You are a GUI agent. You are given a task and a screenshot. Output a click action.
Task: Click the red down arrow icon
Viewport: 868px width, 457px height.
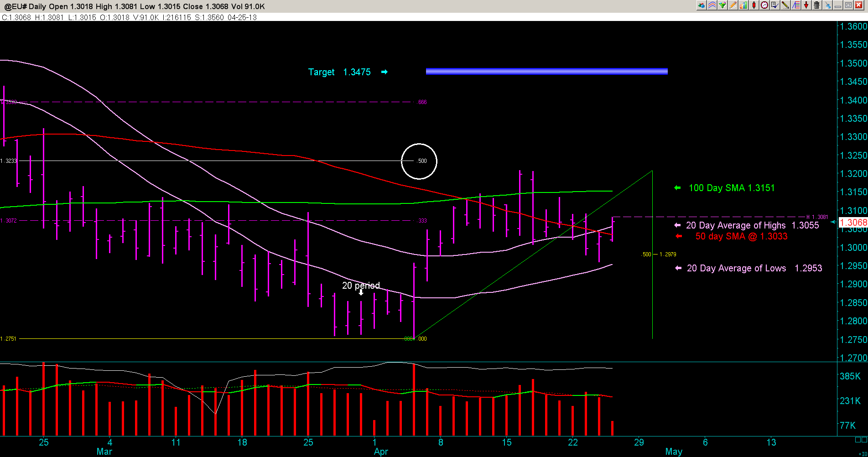pyautogui.click(x=806, y=5)
